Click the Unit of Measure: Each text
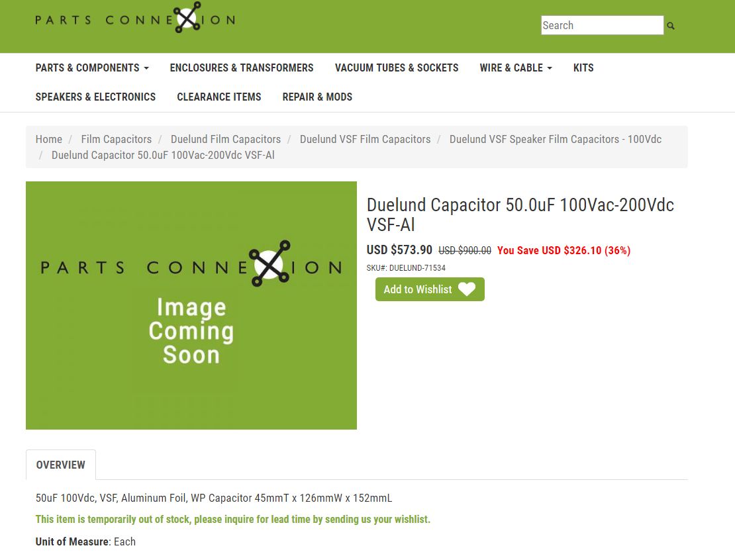735x560 pixels. [85, 541]
